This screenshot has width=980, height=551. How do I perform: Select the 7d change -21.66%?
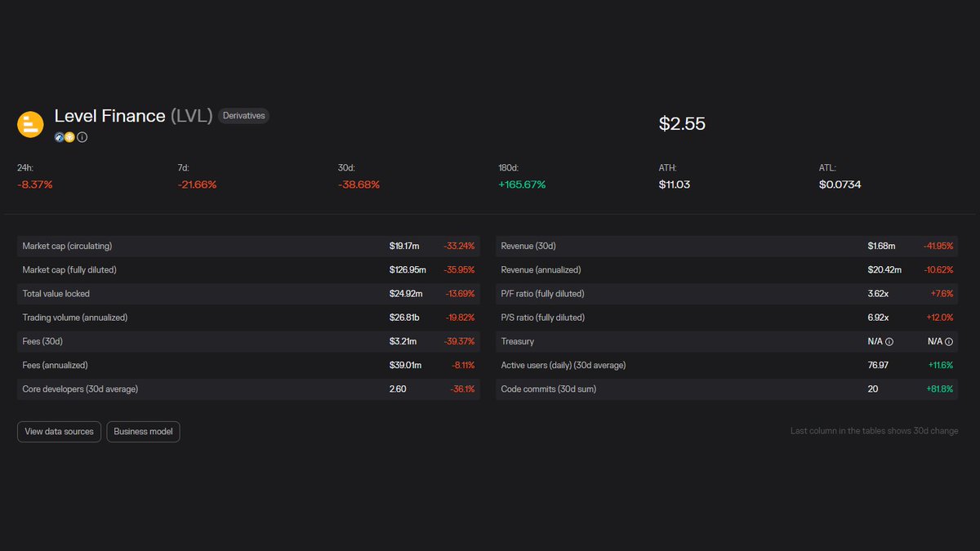(197, 184)
